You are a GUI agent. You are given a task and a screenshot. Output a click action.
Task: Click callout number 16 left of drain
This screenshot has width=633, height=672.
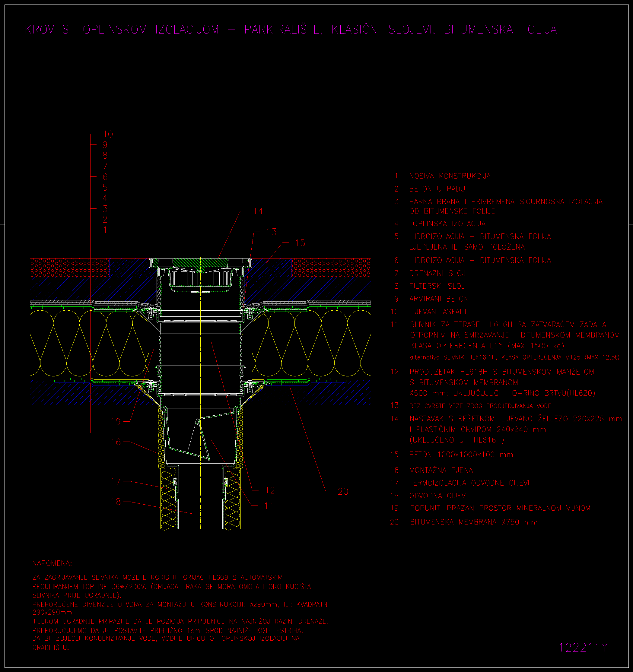pyautogui.click(x=116, y=442)
